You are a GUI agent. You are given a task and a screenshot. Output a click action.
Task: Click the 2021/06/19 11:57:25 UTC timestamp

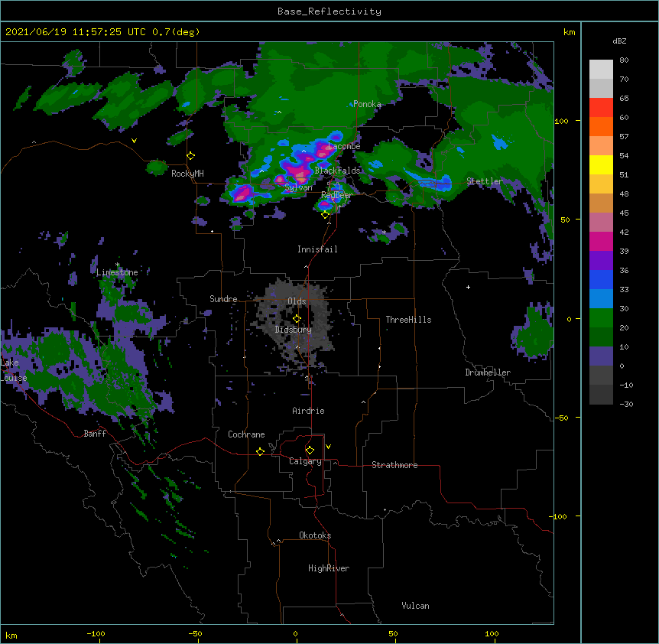76,32
